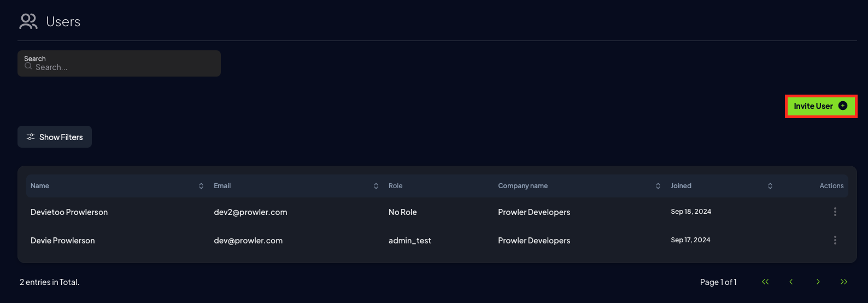Go to the next page
The height and width of the screenshot is (303, 868).
click(x=818, y=282)
